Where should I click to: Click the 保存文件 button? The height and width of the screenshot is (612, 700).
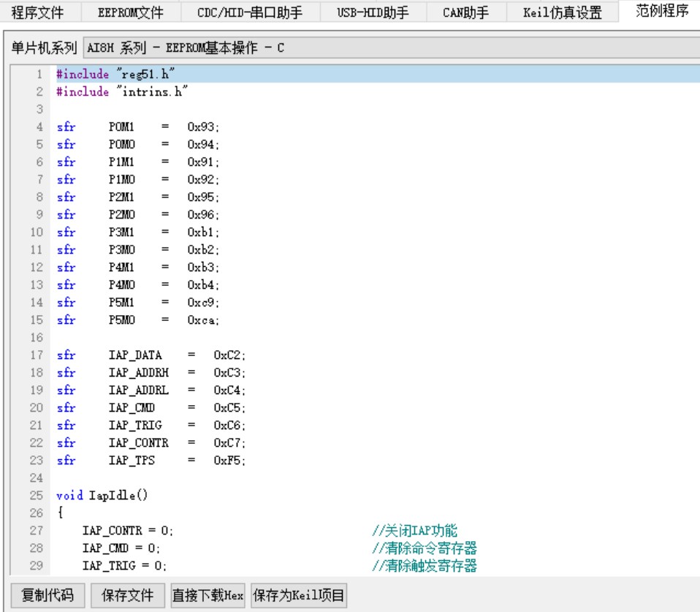tap(128, 595)
